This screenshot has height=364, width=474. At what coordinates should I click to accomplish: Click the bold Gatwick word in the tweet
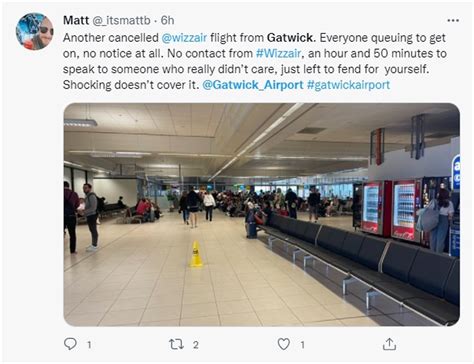tap(290, 38)
